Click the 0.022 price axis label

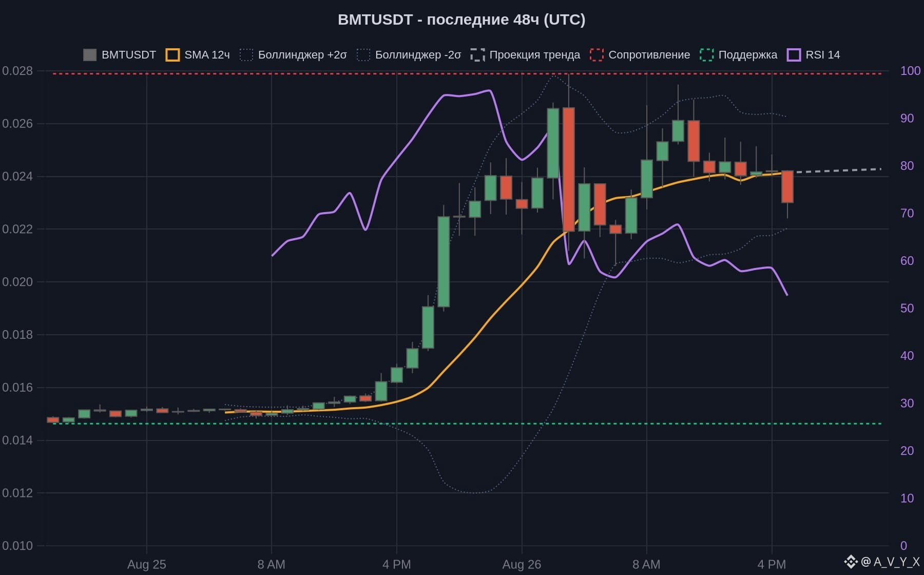(x=17, y=229)
